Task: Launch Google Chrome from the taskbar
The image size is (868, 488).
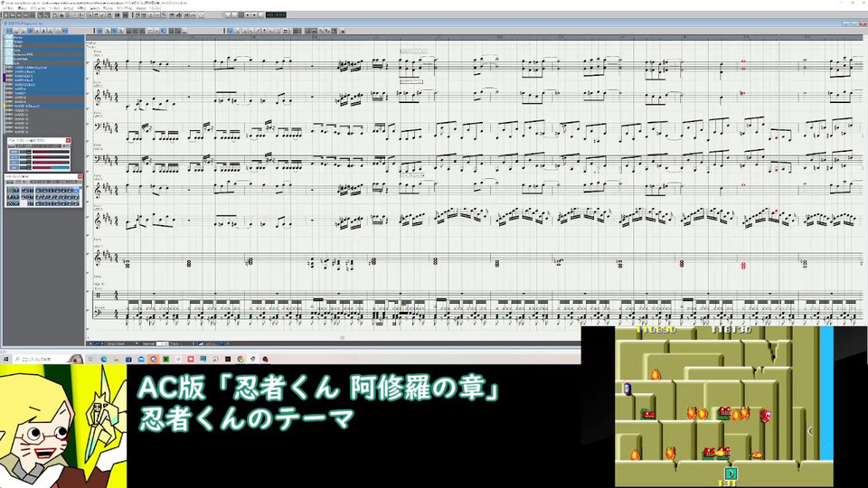Action: point(241,359)
